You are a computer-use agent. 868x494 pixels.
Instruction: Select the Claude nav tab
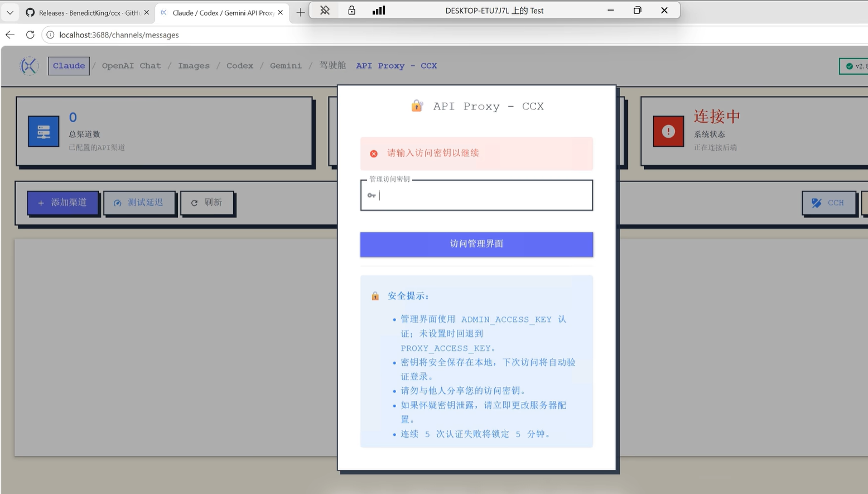point(69,66)
